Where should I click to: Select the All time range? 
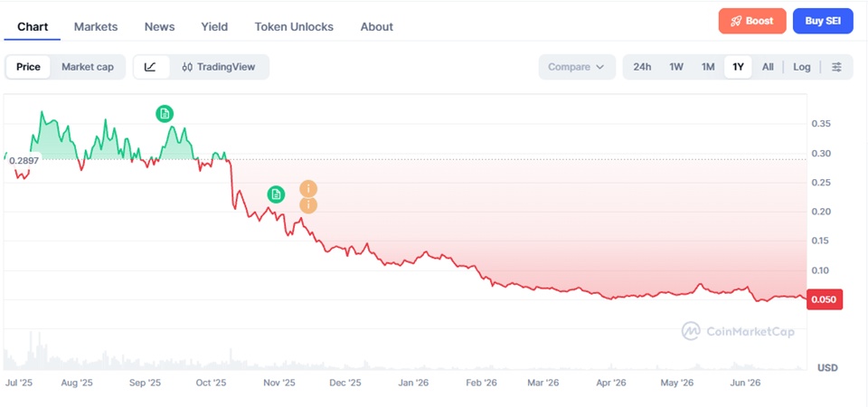click(x=768, y=67)
